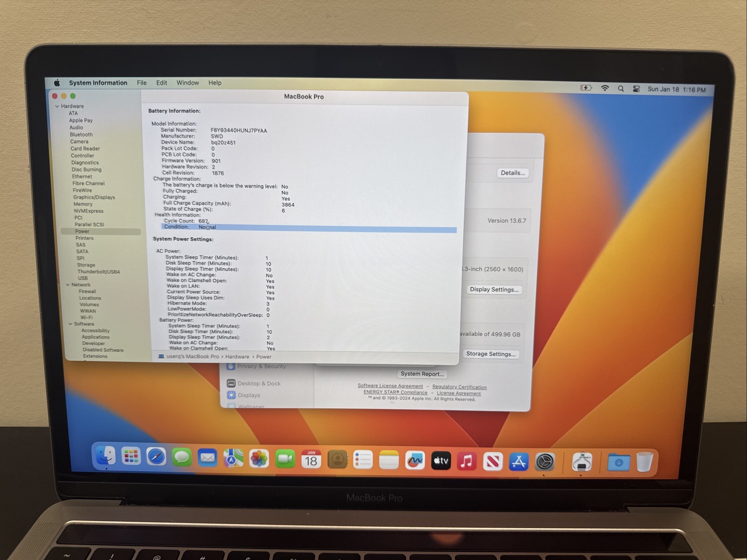The image size is (747, 560).
Task: Select Storage in the Hardware list
Action: [86, 265]
